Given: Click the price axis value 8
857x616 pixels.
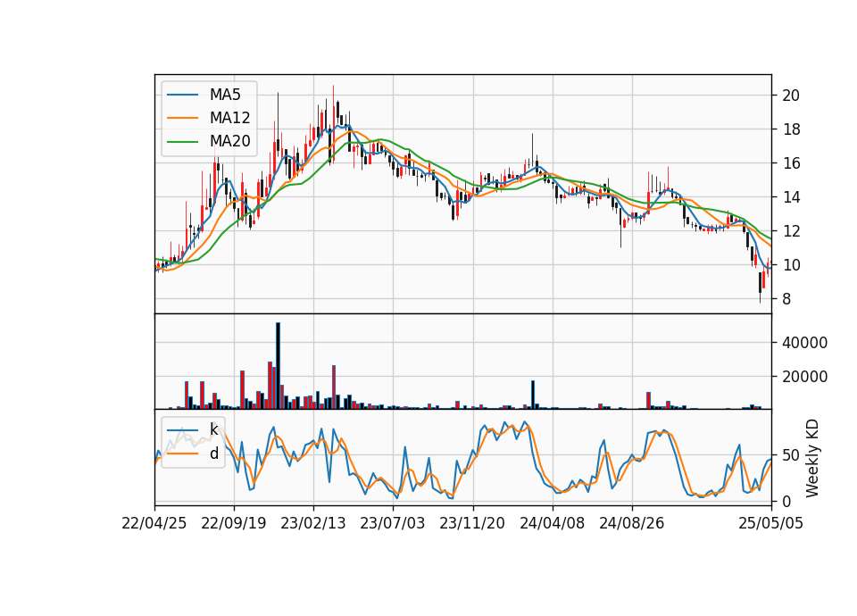Looking at the screenshot, I should tap(786, 299).
